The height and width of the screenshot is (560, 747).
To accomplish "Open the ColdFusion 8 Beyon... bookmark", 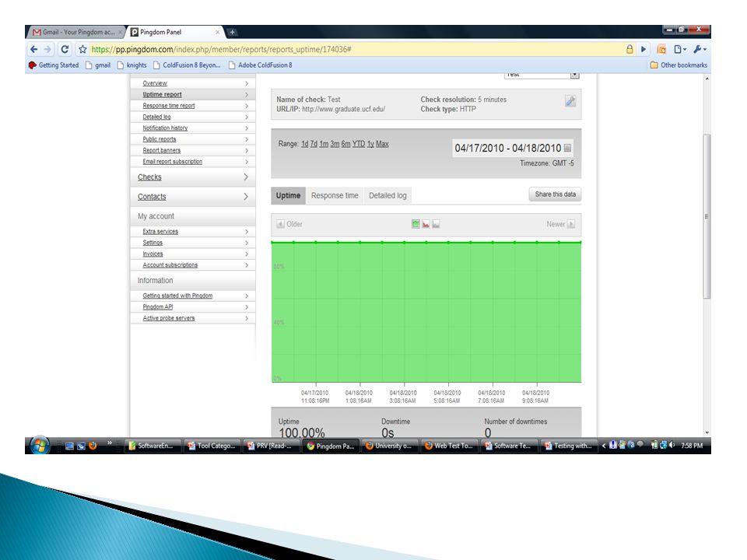I will point(187,65).
